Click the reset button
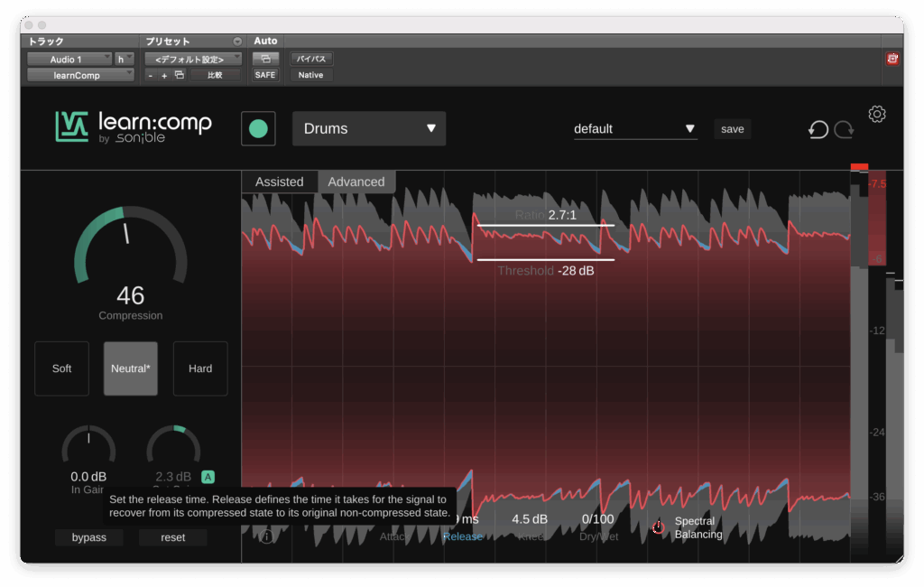This screenshot has width=924, height=587. 172,537
